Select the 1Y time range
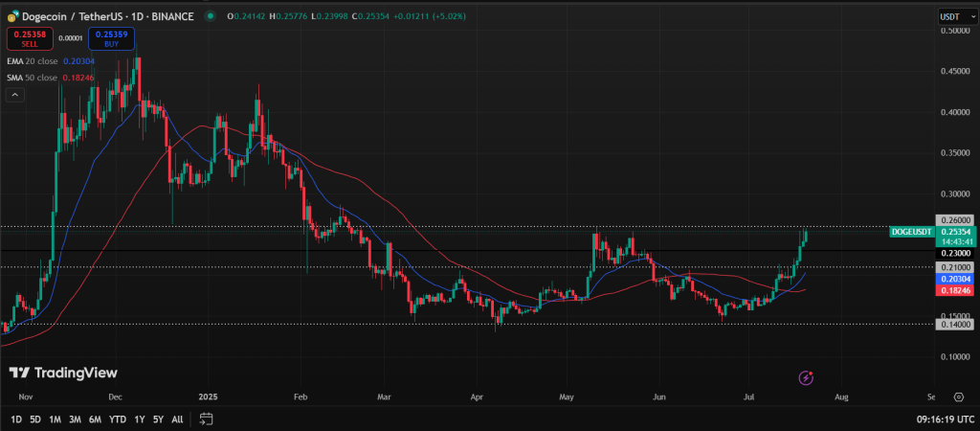This screenshot has height=431, width=980. point(140,420)
